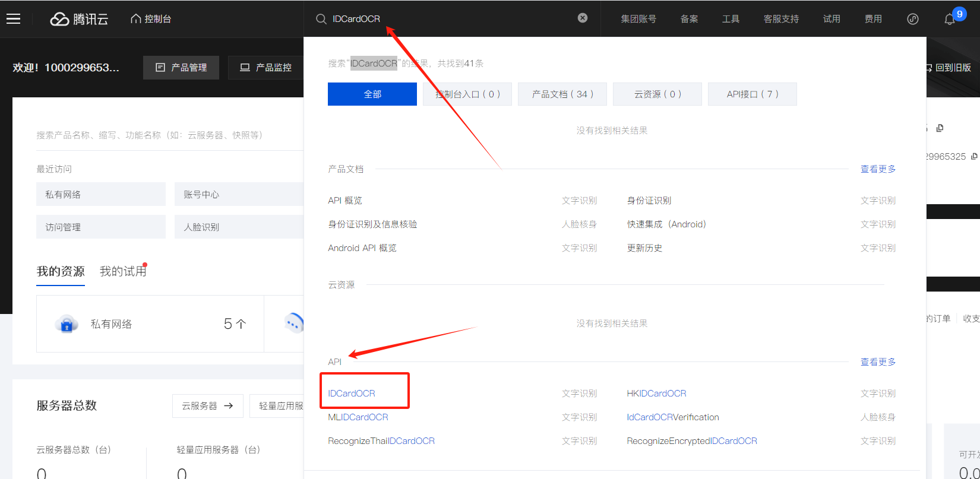Open 备案 menu
The width and height of the screenshot is (980, 479).
[x=689, y=19]
